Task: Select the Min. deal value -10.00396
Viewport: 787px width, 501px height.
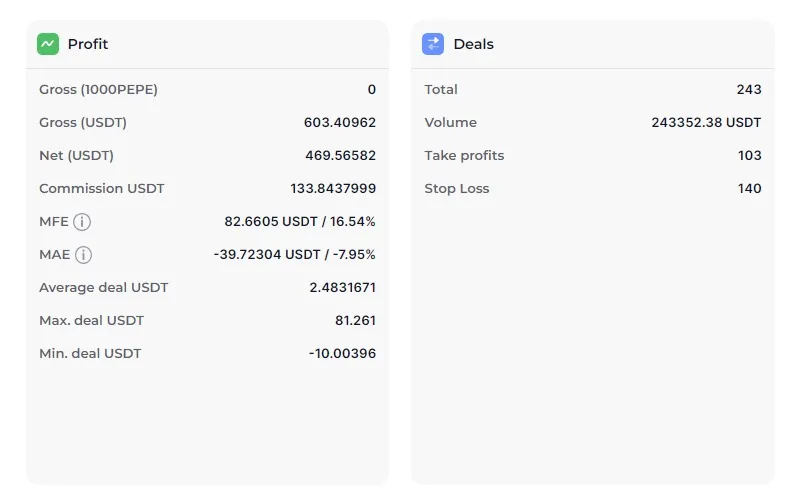Action: tap(342, 354)
